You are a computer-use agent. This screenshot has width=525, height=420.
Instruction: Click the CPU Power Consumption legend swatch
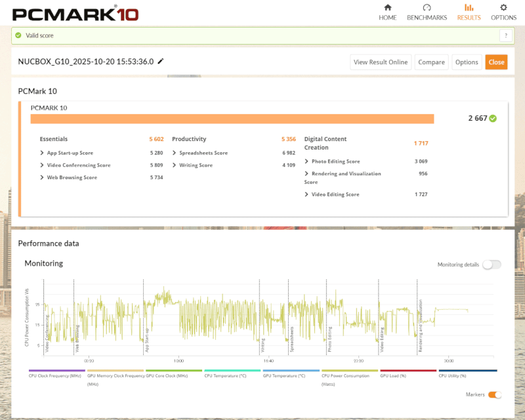(349, 371)
